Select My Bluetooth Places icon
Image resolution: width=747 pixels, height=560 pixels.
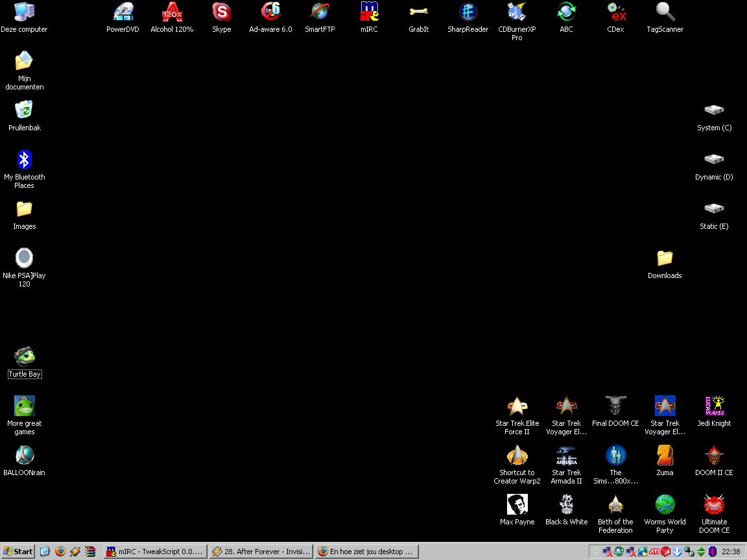24,169
